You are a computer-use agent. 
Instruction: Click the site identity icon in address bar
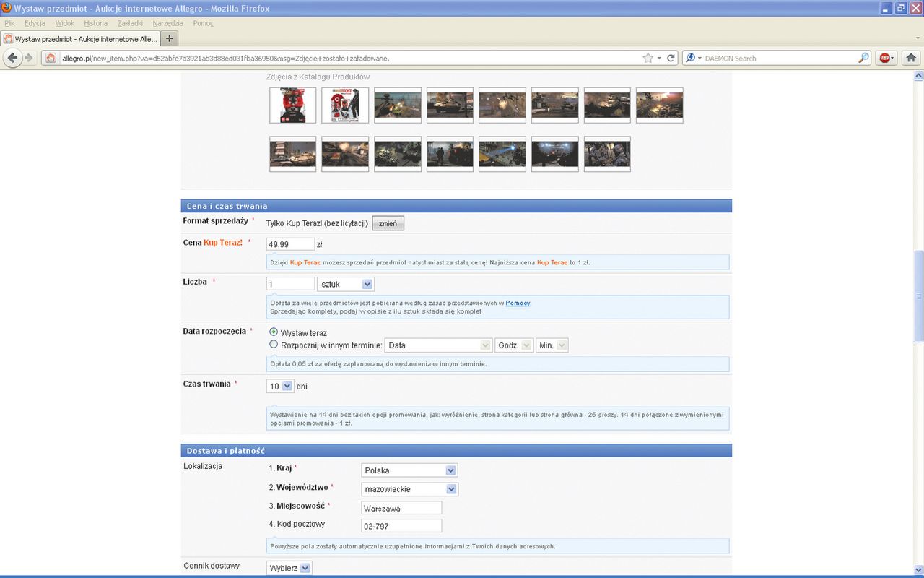51,58
